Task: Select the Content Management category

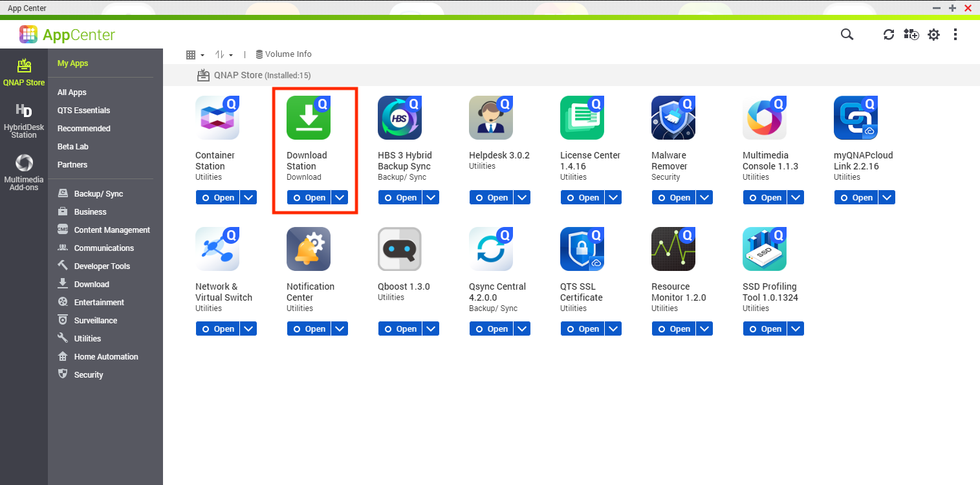Action: pos(103,230)
